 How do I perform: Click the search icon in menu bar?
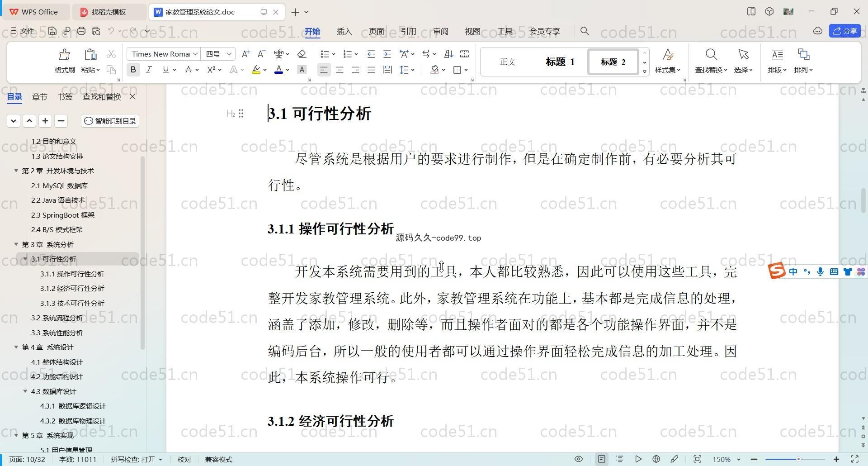click(x=585, y=31)
